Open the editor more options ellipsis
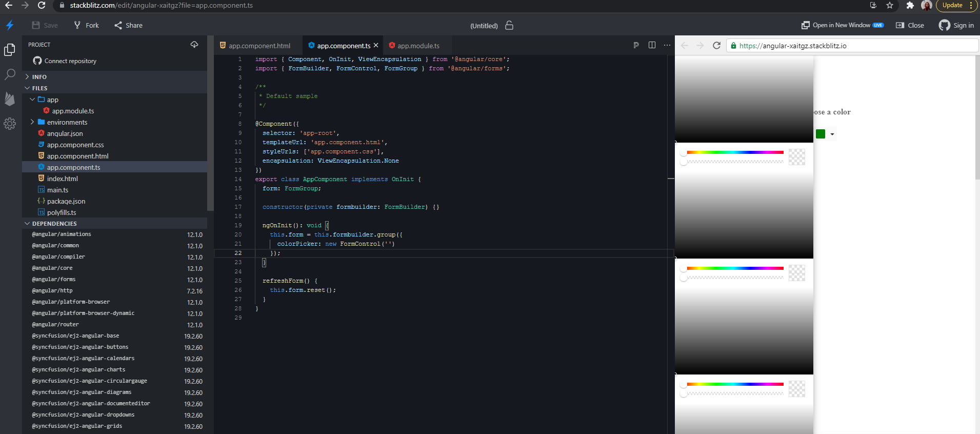Image resolution: width=980 pixels, height=434 pixels. (667, 45)
